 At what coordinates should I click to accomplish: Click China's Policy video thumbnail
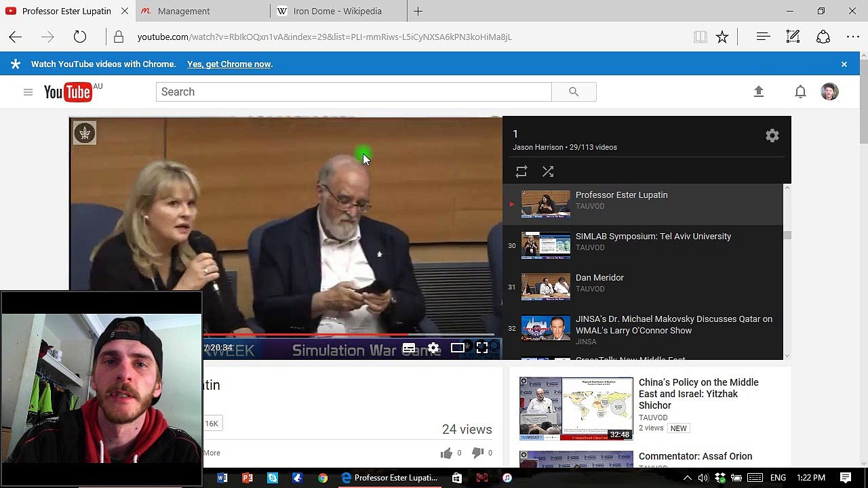[576, 409]
